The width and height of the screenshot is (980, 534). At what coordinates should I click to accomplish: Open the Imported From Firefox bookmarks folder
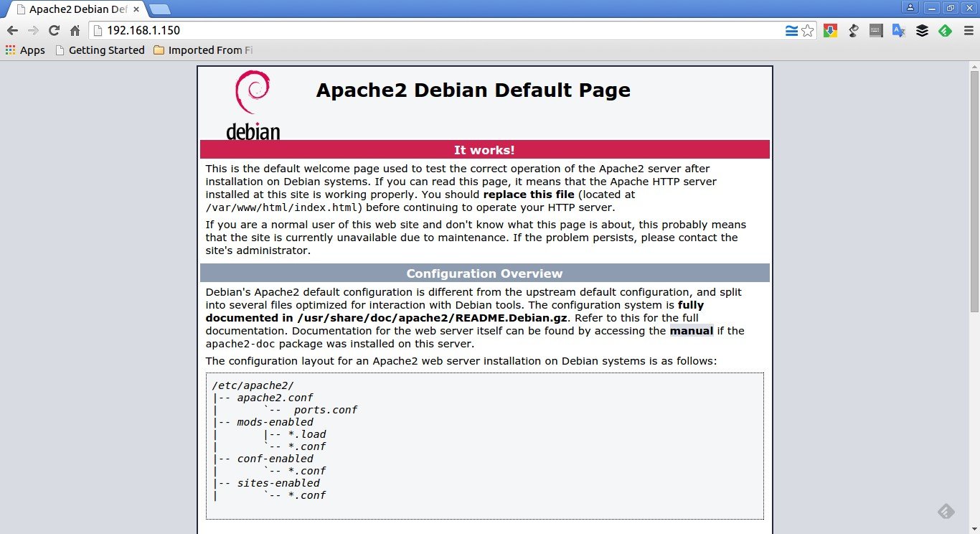203,50
